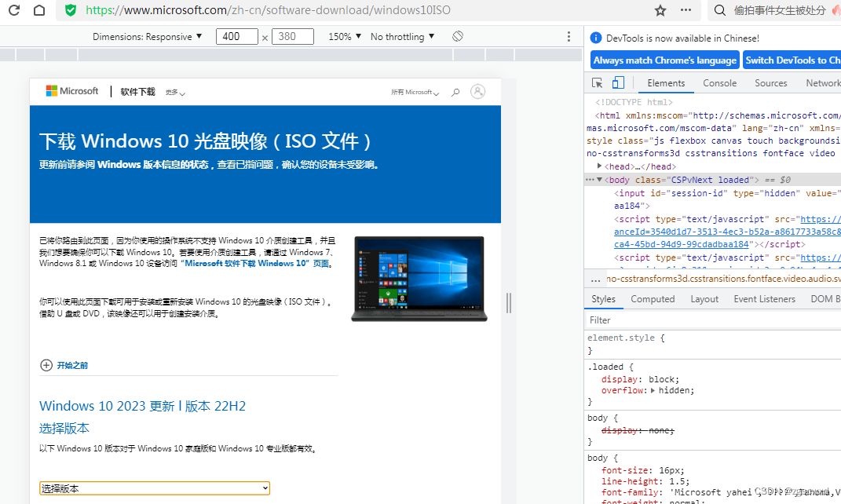Switch to the Elements tab
Viewport: 841px width, 504px height.
666,83
